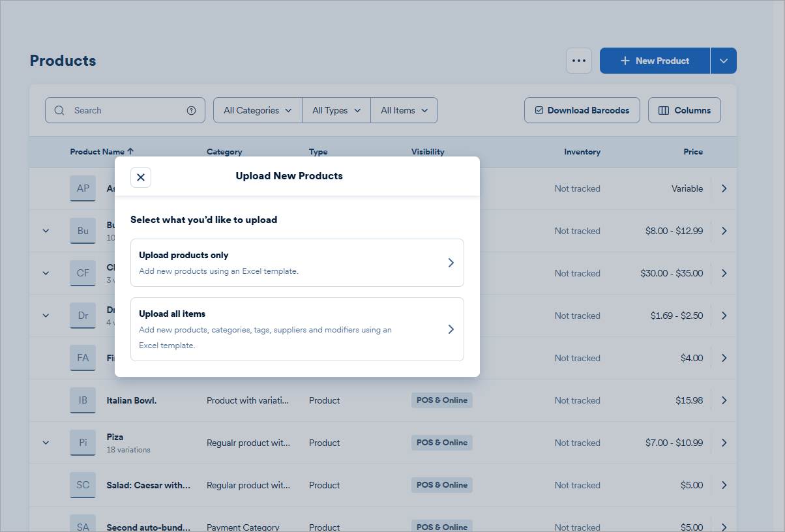Click the New Product button
This screenshot has height=532, width=785.
pos(654,60)
